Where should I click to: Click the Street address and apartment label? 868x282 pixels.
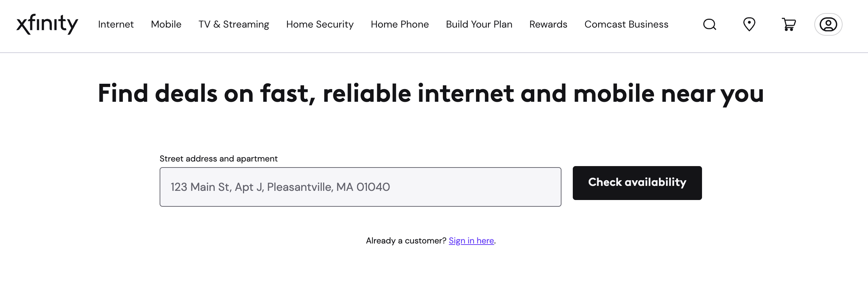coord(219,158)
